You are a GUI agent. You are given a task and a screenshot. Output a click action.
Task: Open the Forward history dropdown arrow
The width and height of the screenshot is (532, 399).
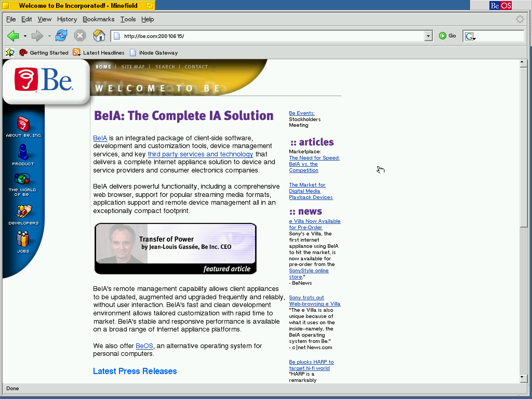pyautogui.click(x=49, y=36)
